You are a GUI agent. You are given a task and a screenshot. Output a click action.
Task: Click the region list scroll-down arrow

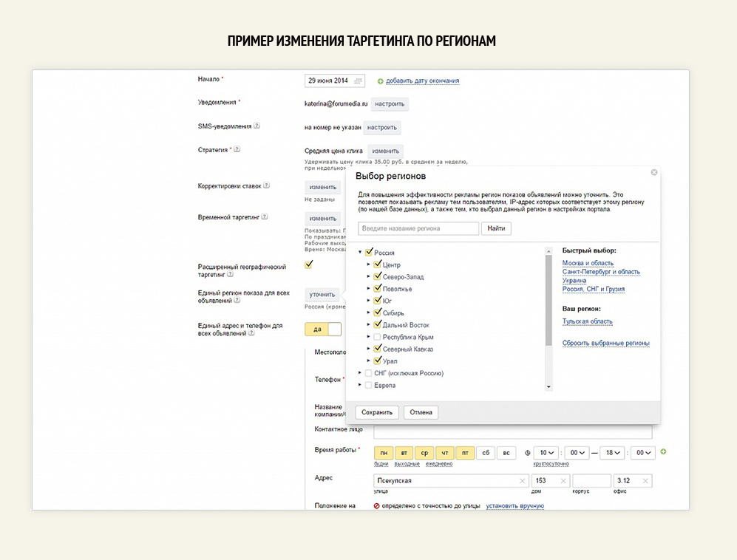(x=548, y=387)
